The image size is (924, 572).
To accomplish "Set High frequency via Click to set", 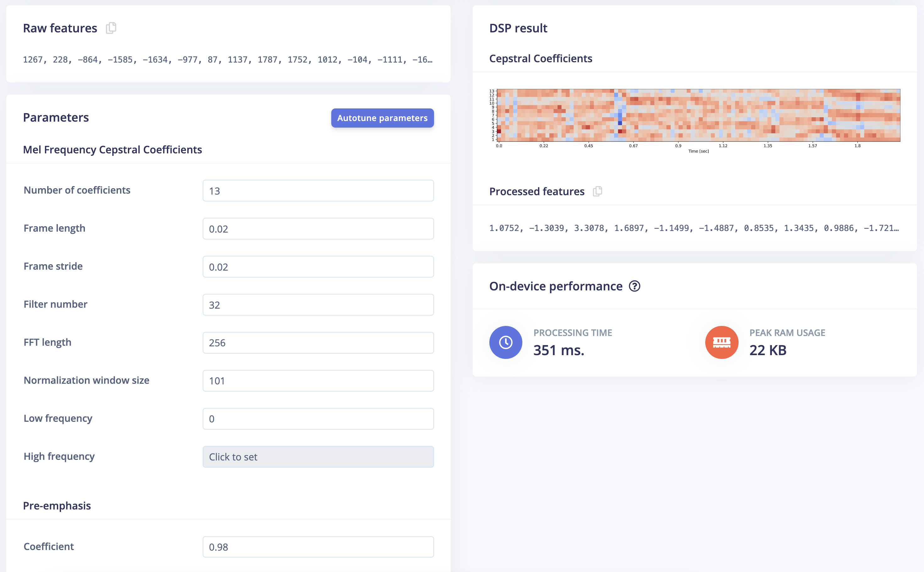I will (x=318, y=457).
